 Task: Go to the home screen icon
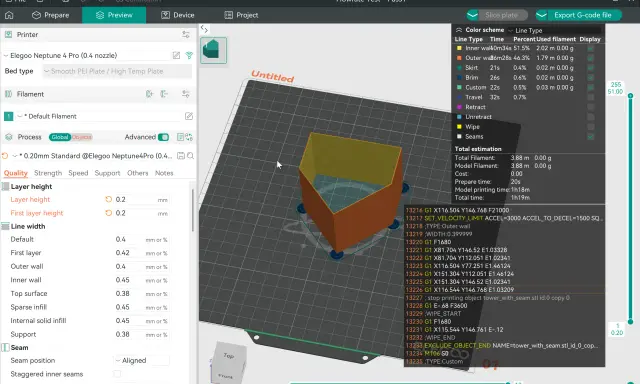click(9, 15)
